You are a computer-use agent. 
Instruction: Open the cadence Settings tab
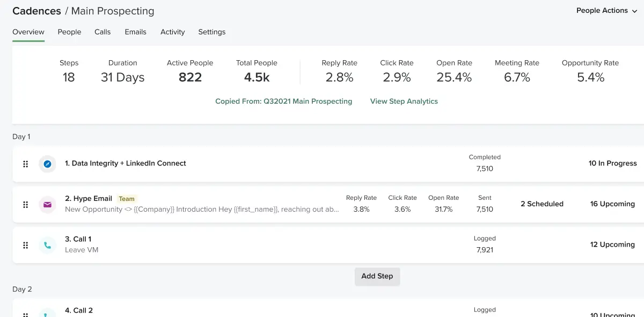[211, 32]
